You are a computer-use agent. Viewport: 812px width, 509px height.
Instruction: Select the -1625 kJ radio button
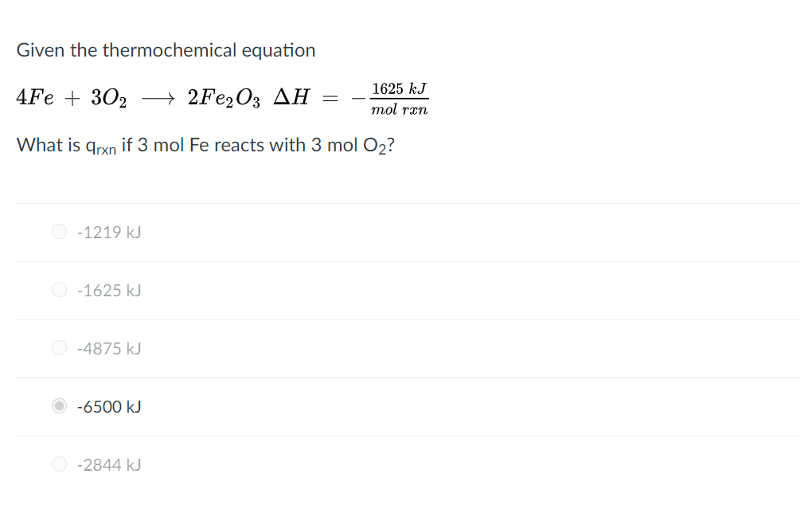pyautogui.click(x=59, y=290)
